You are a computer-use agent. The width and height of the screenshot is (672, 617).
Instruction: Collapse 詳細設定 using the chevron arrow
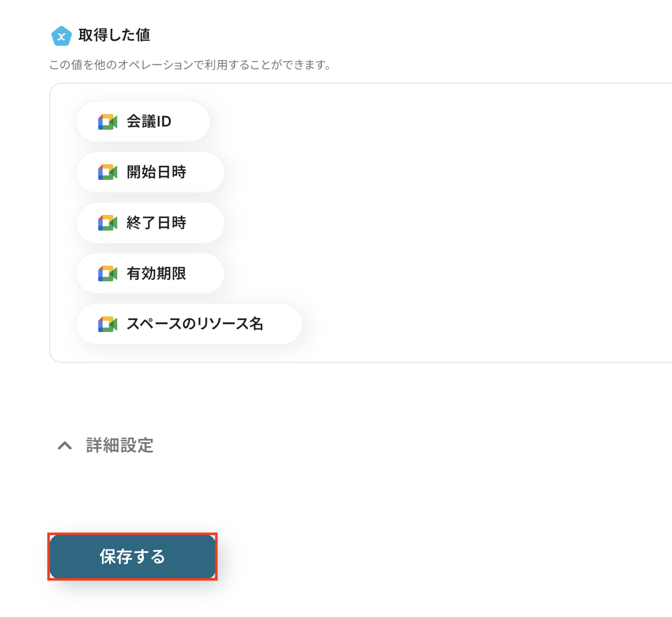[65, 445]
